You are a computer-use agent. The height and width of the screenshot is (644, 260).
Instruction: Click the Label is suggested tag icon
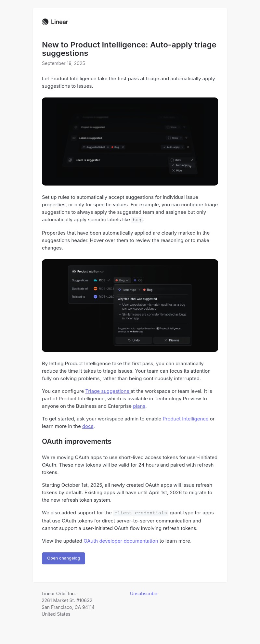point(74,138)
